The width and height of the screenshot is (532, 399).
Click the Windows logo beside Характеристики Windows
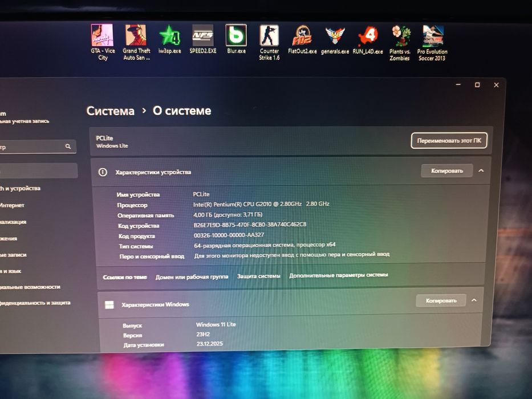pos(109,305)
